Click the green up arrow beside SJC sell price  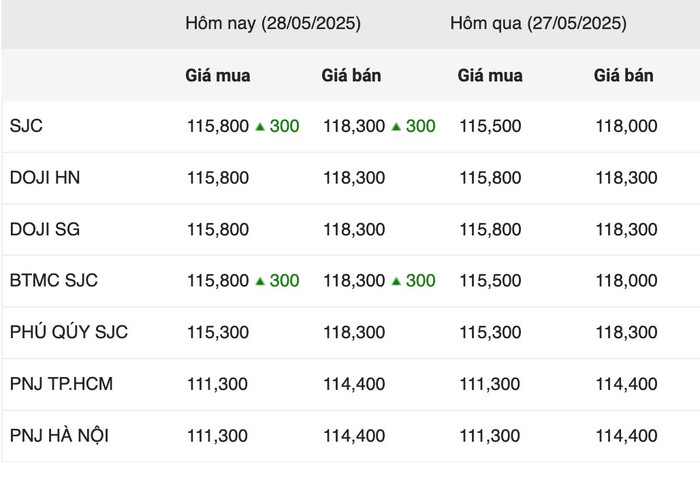396,127
